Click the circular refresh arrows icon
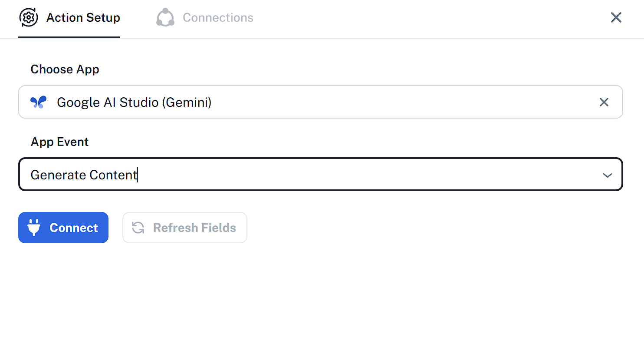This screenshot has height=354, width=644. click(138, 228)
